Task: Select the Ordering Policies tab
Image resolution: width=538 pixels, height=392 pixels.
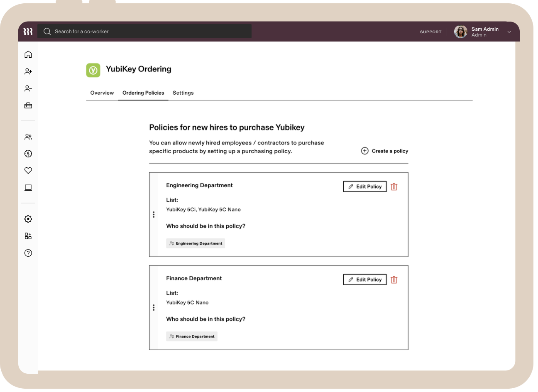Action: point(143,93)
